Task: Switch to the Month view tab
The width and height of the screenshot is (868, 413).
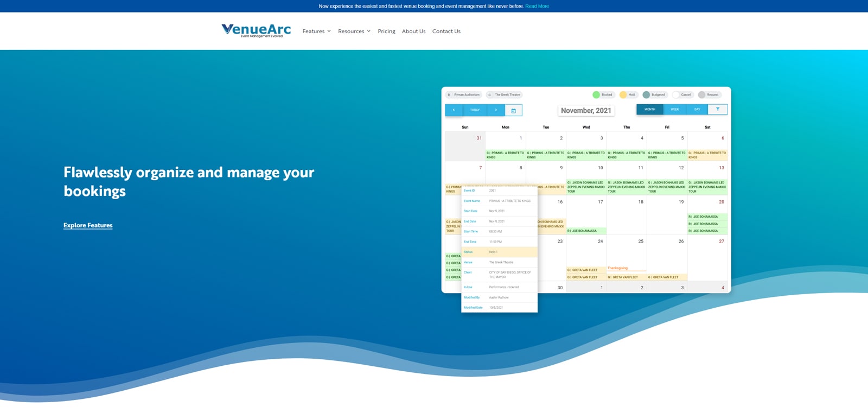Action: [x=650, y=109]
